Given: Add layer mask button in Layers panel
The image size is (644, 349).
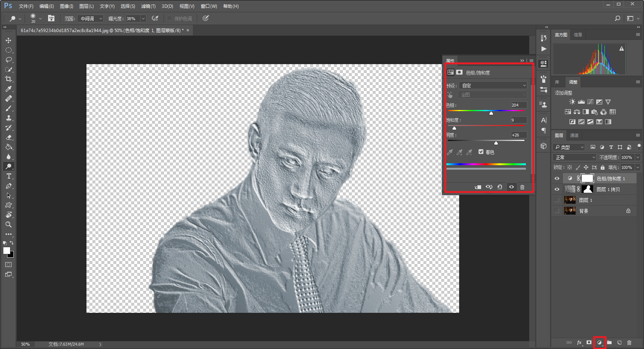Looking at the screenshot, I should tap(589, 342).
